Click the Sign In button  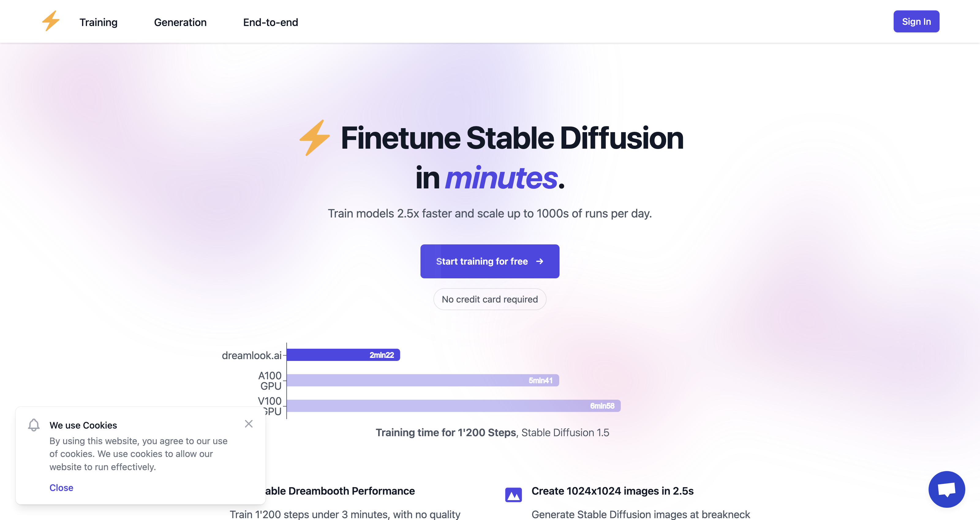tap(916, 21)
